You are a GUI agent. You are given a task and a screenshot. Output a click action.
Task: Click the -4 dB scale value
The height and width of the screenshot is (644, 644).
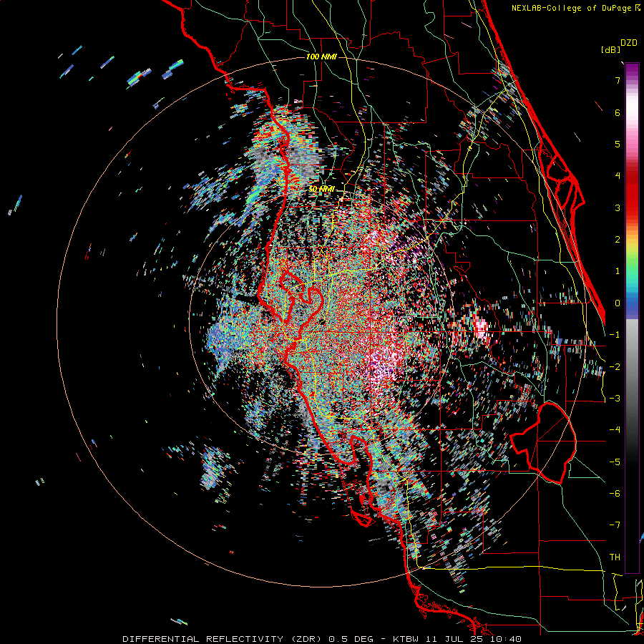pos(615,430)
